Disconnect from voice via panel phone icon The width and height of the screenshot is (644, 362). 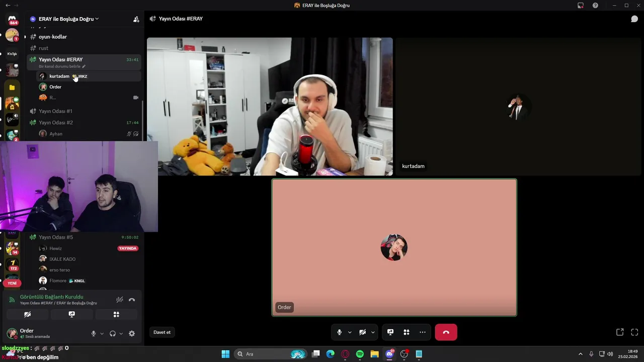click(132, 300)
